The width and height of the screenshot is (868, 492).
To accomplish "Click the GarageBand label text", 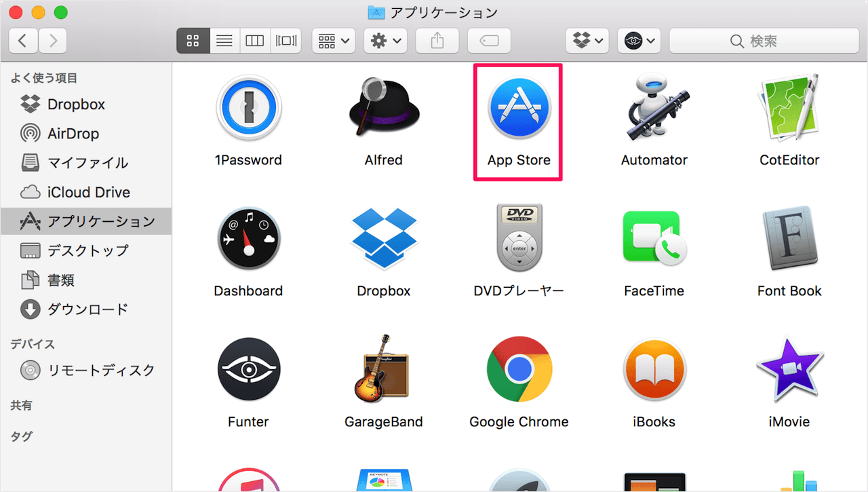I will [x=384, y=421].
